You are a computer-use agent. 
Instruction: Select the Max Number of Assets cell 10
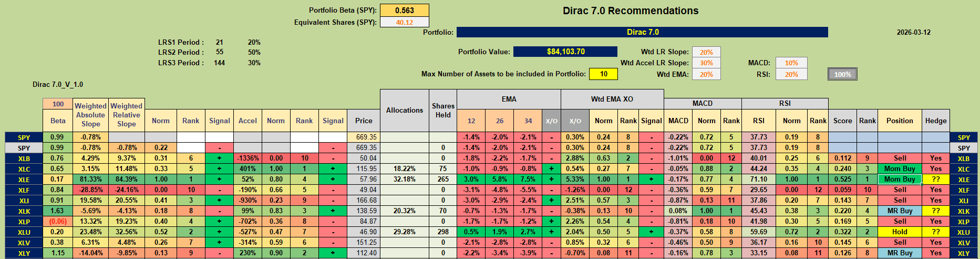603,74
